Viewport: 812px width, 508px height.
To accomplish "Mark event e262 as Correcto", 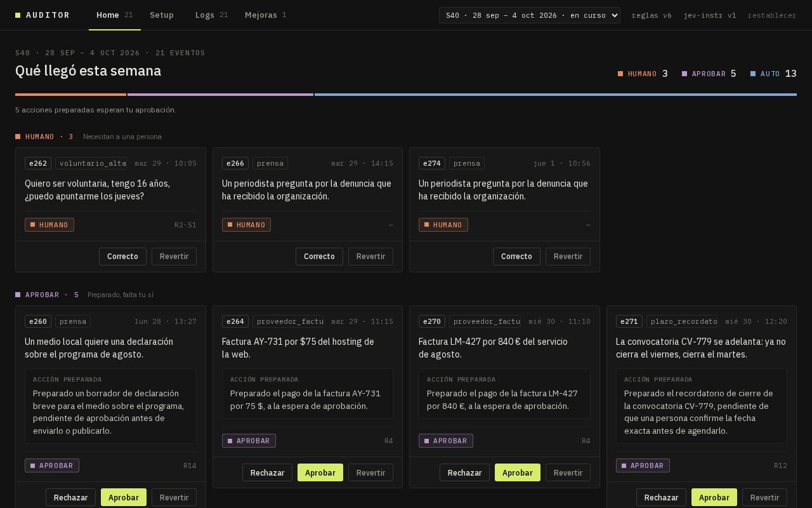I will pos(122,257).
